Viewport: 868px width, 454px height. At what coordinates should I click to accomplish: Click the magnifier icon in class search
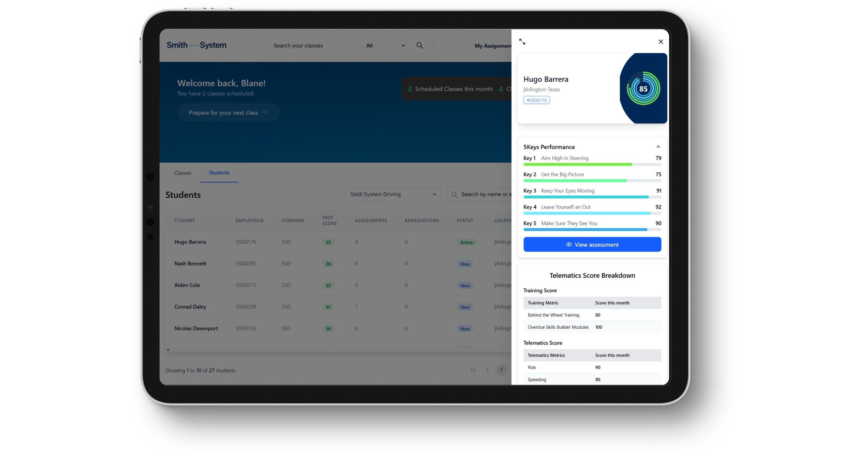420,46
